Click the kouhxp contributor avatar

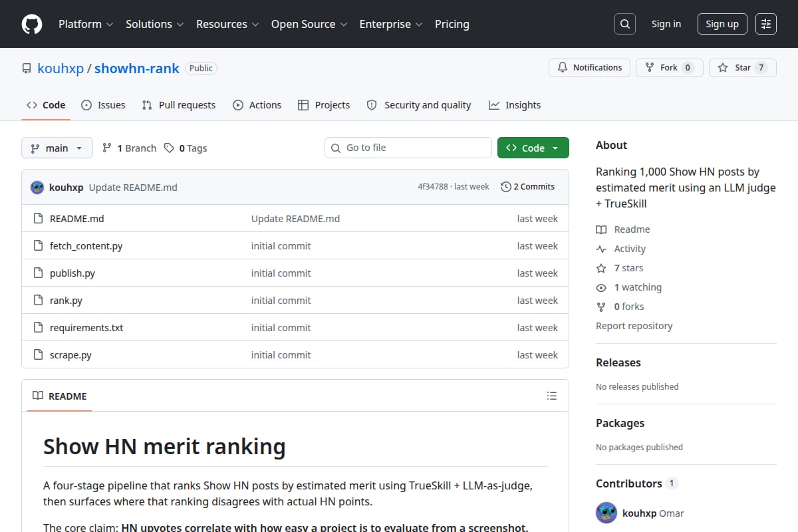click(x=606, y=513)
